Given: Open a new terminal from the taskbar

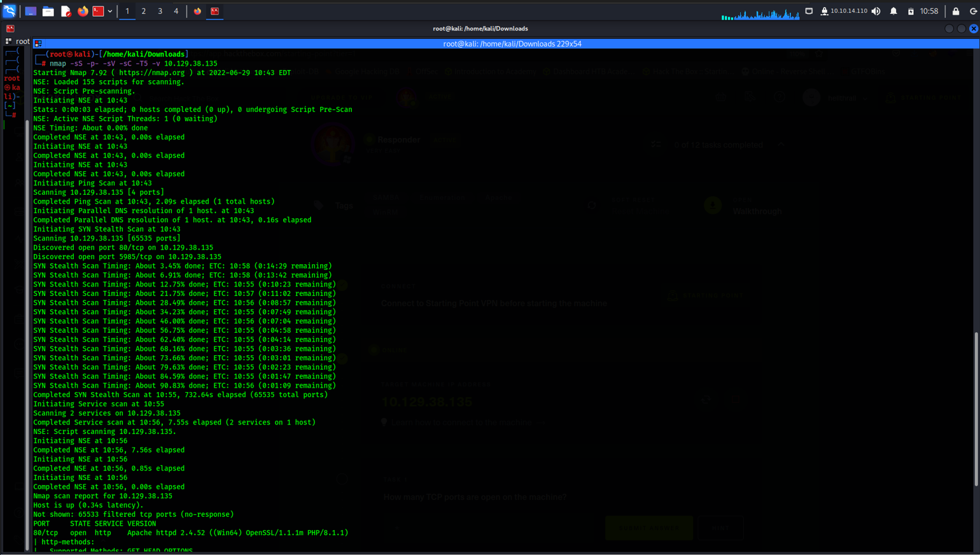Looking at the screenshot, I should pos(98,11).
